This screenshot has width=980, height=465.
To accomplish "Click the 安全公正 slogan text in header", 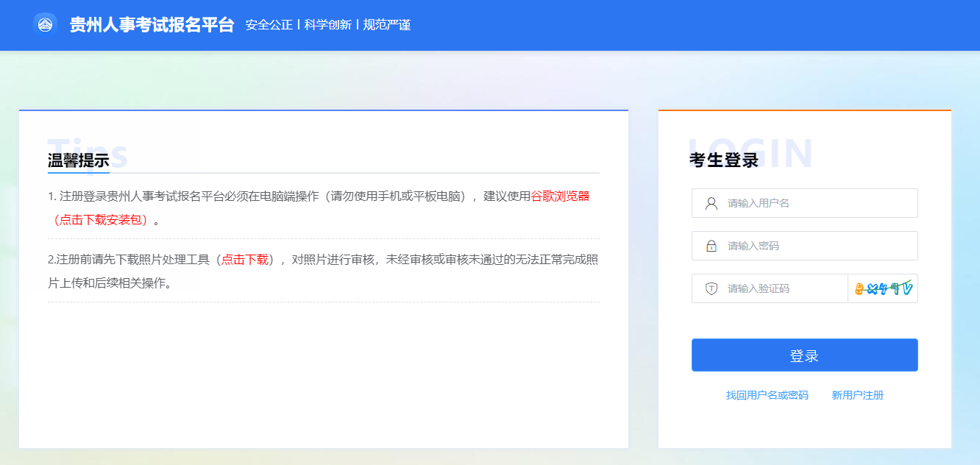I will pos(269,25).
